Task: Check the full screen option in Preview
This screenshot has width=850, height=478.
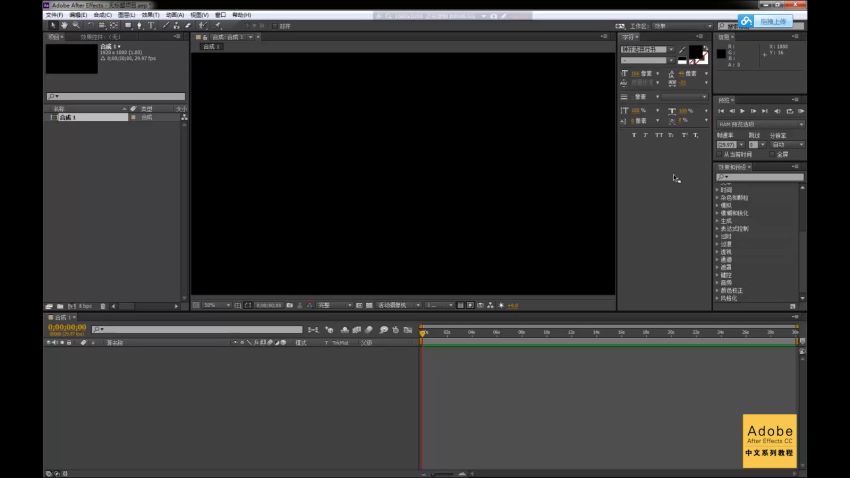Action: [x=772, y=155]
